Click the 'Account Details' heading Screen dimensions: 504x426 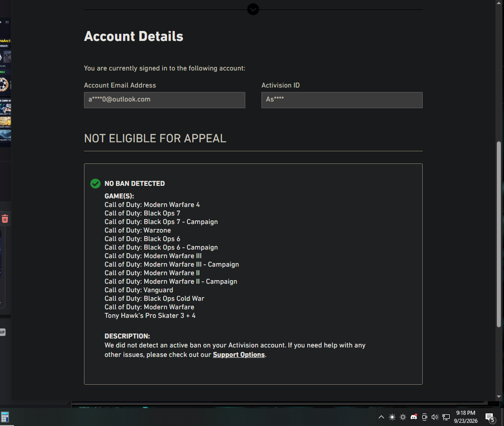point(133,36)
